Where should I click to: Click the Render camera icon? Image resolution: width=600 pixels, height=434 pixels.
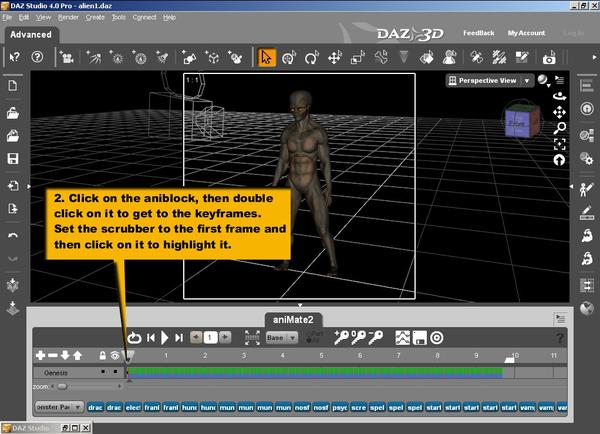(x=549, y=58)
